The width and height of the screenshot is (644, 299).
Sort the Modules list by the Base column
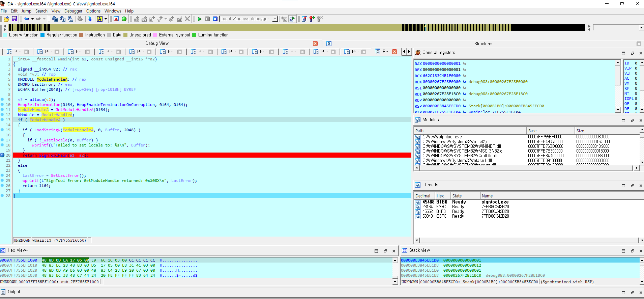[551, 131]
